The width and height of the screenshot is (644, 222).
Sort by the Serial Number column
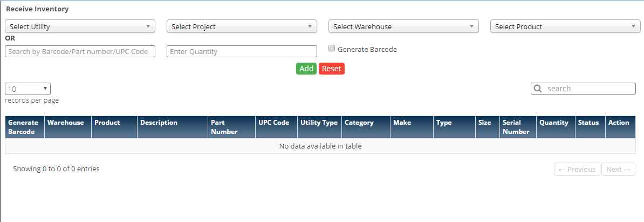tap(516, 127)
